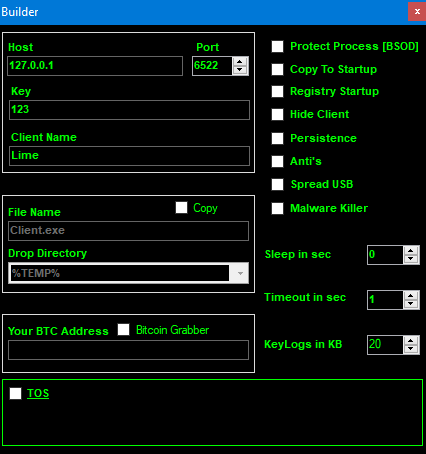Image resolution: width=426 pixels, height=454 pixels.
Task: Check the Registry Startup option
Action: point(277,91)
